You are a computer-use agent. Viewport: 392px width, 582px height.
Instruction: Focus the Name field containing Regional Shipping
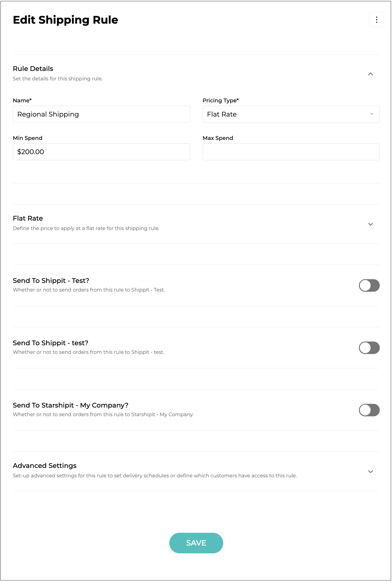(101, 114)
